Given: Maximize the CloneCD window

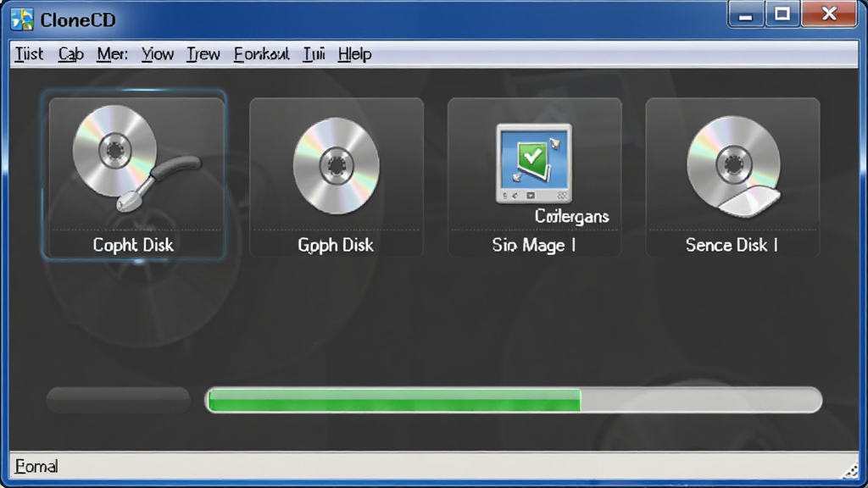Looking at the screenshot, I should (x=782, y=14).
